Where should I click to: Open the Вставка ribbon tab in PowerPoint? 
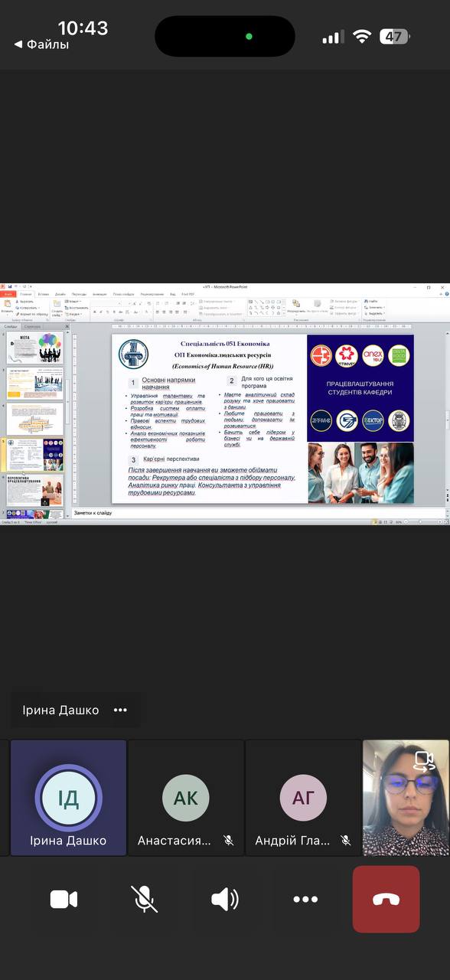[43, 294]
